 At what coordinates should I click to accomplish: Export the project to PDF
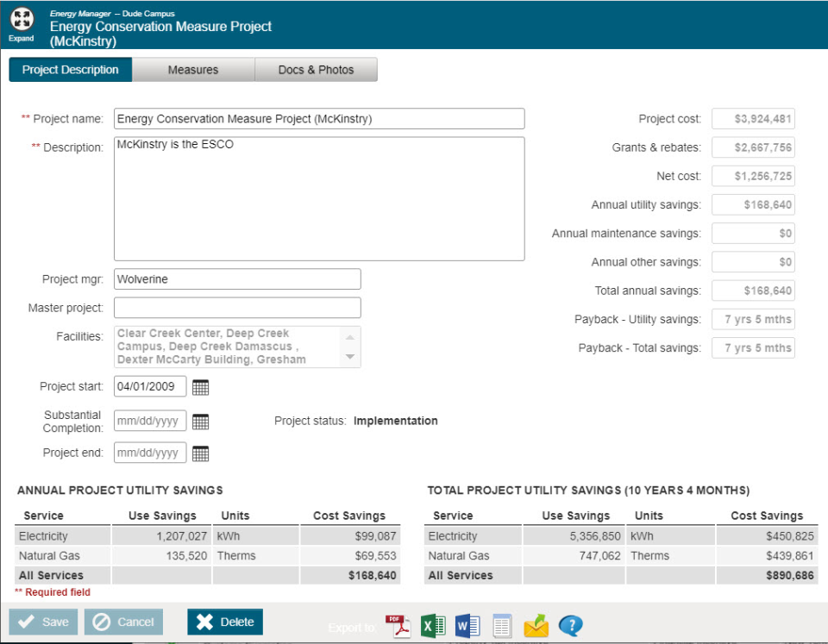pyautogui.click(x=398, y=627)
